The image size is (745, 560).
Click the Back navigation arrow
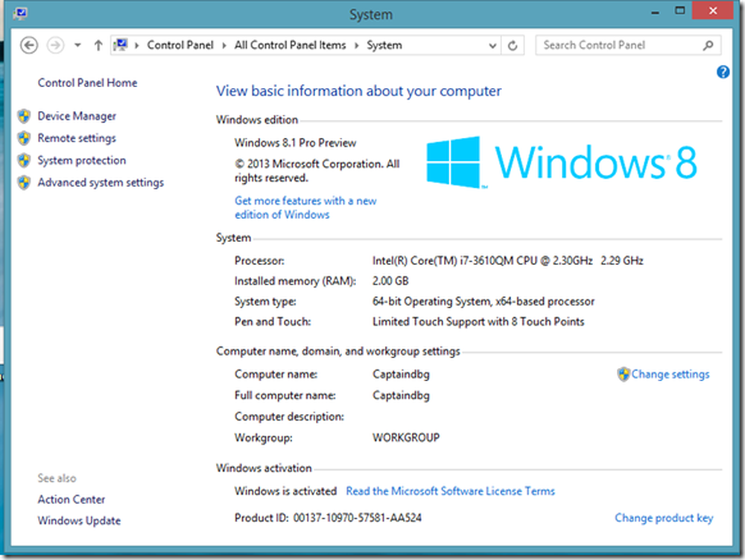(29, 45)
